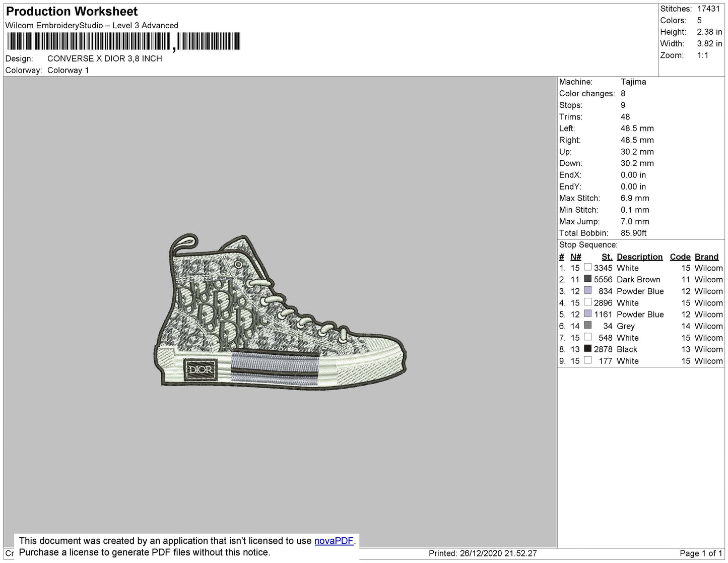Click the barcode below the worksheet title
Screen dimensions: 728x563
(x=123, y=41)
